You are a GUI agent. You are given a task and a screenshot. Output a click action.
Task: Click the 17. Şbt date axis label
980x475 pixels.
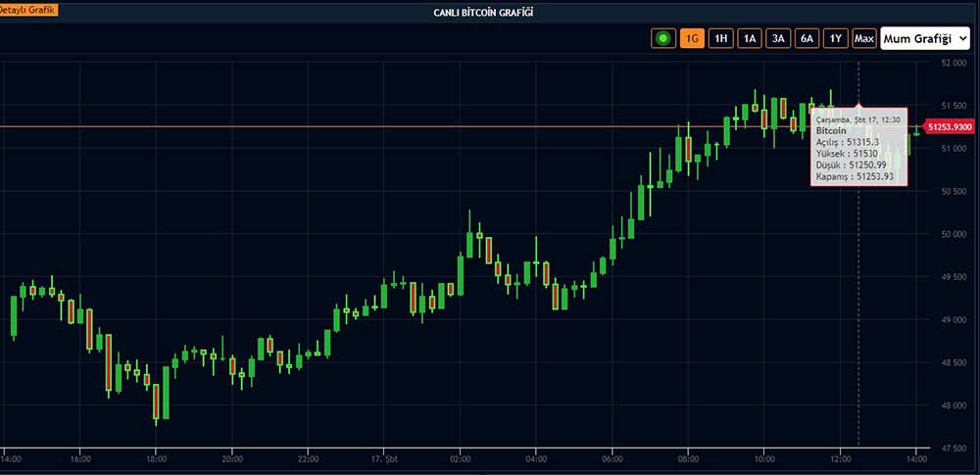click(384, 458)
